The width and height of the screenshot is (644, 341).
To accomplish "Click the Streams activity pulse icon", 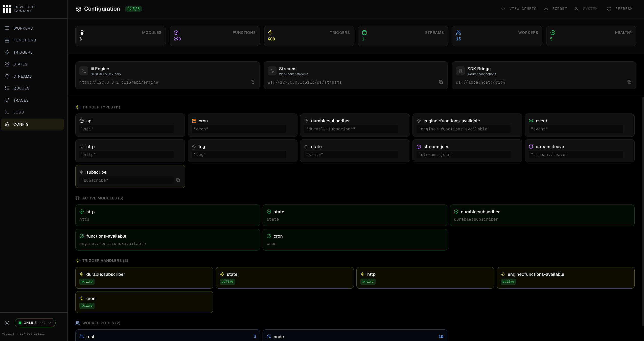I will (x=272, y=71).
